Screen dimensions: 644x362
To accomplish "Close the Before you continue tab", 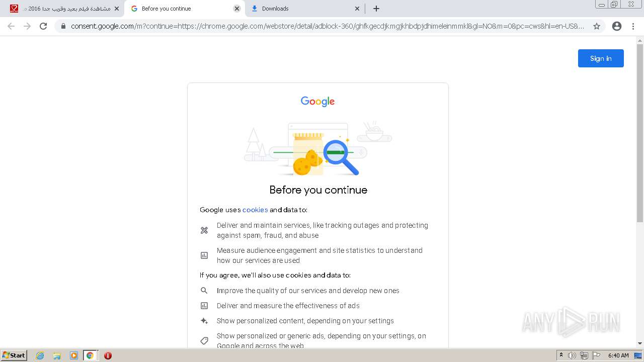I will pos(237,9).
